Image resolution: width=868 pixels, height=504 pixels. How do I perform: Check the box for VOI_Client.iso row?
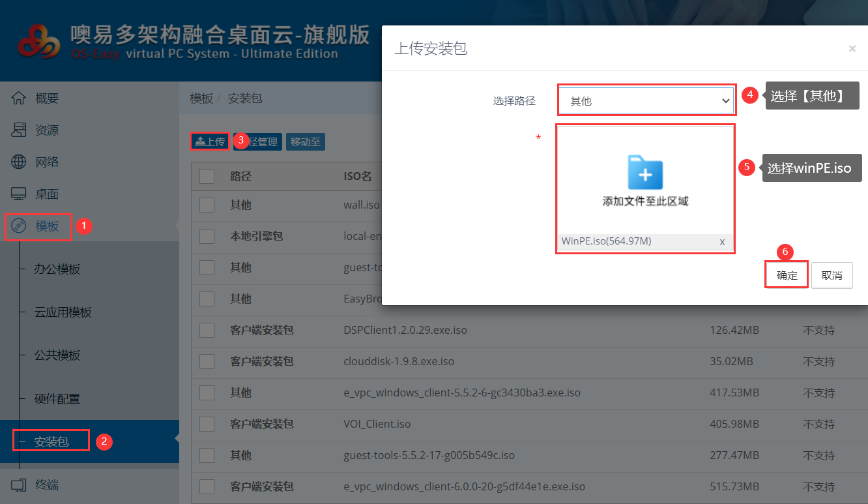coord(207,424)
